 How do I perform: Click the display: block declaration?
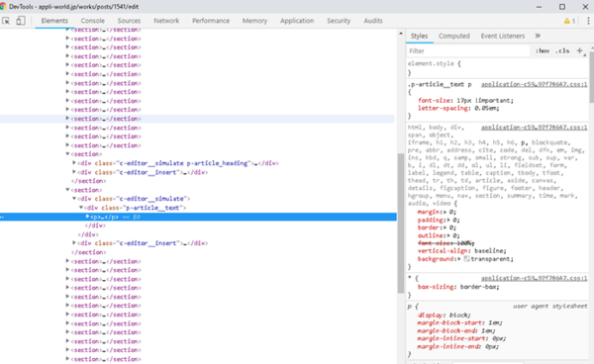pos(444,316)
